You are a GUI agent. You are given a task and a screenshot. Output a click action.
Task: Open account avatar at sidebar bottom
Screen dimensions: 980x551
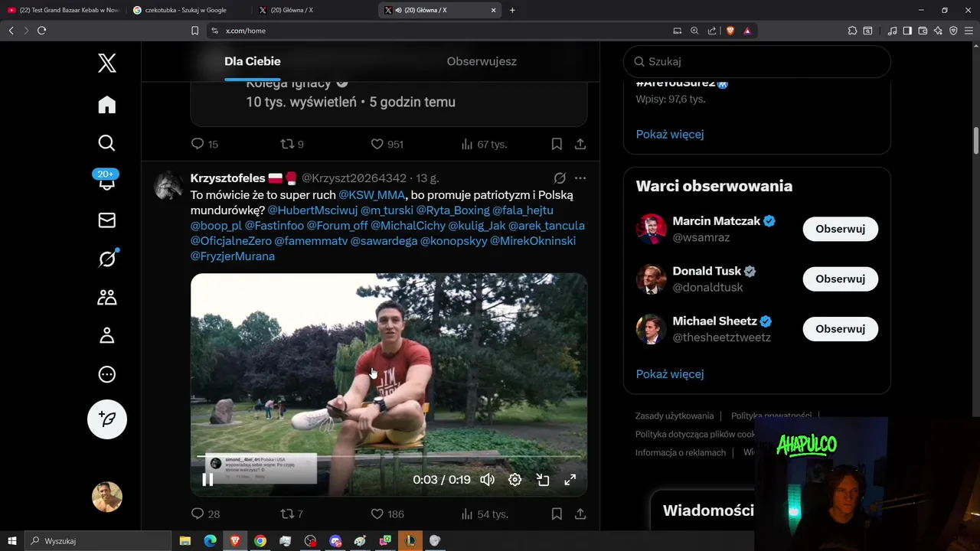pyautogui.click(x=107, y=497)
